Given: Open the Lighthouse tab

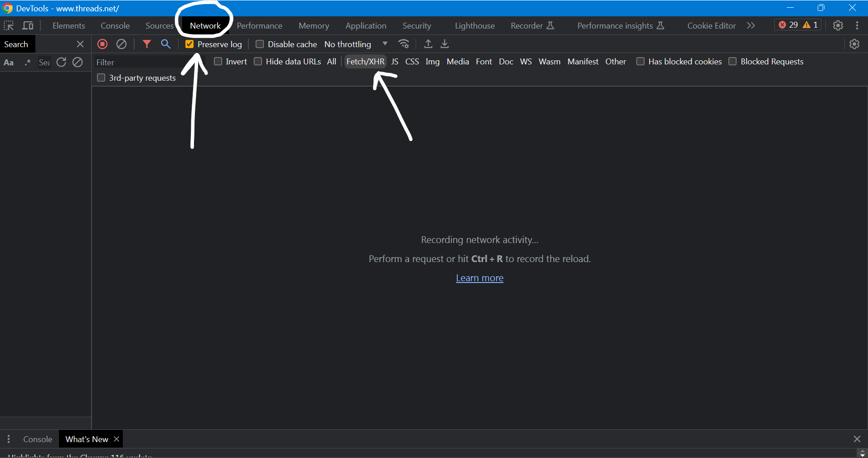Looking at the screenshot, I should (x=475, y=25).
